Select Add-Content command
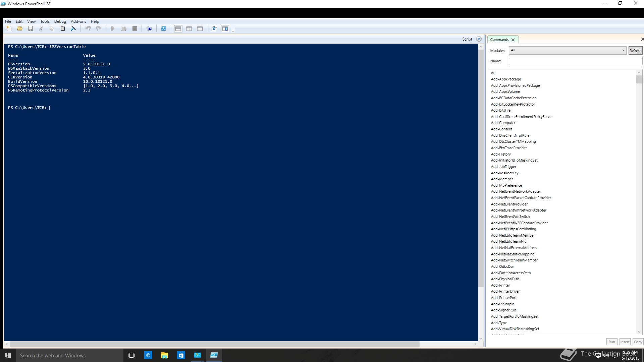The height and width of the screenshot is (362, 644). point(501,129)
